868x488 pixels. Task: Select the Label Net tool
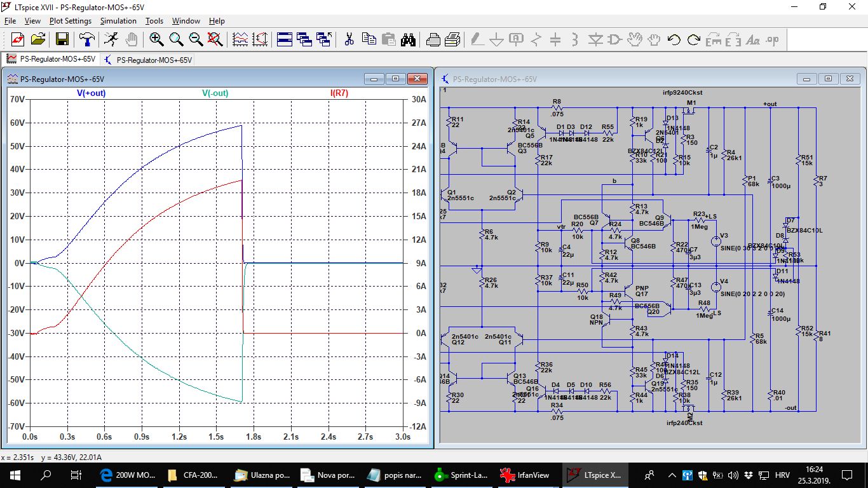coord(516,39)
